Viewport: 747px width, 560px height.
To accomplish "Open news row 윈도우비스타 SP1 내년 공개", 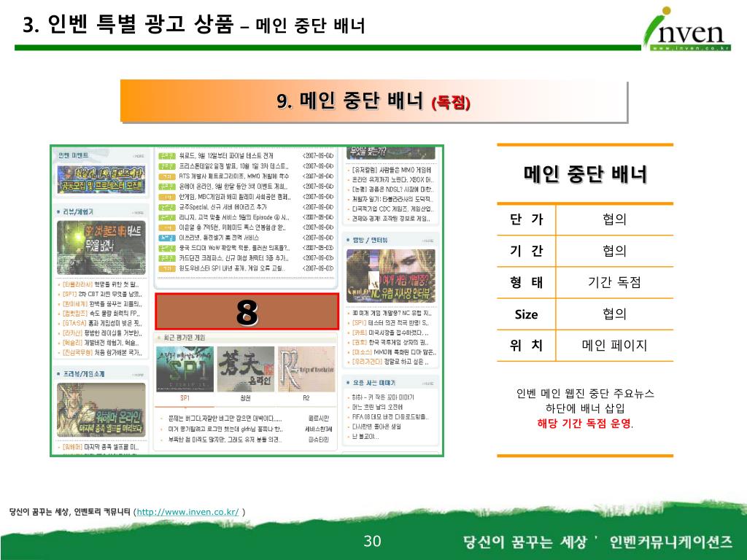I will [246, 268].
